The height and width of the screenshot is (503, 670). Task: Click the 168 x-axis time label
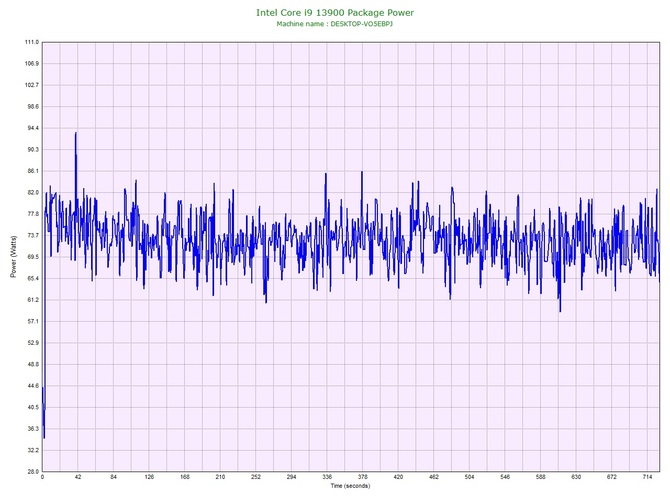[x=185, y=477]
